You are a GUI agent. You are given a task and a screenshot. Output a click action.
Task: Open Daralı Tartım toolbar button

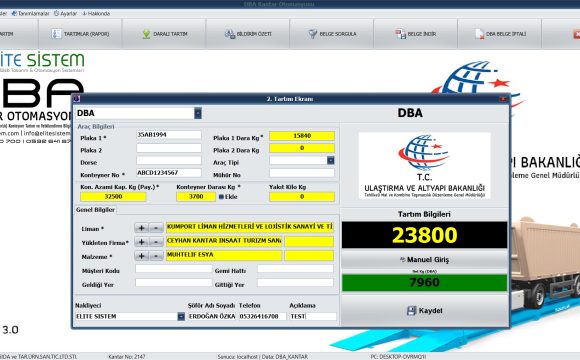164,34
